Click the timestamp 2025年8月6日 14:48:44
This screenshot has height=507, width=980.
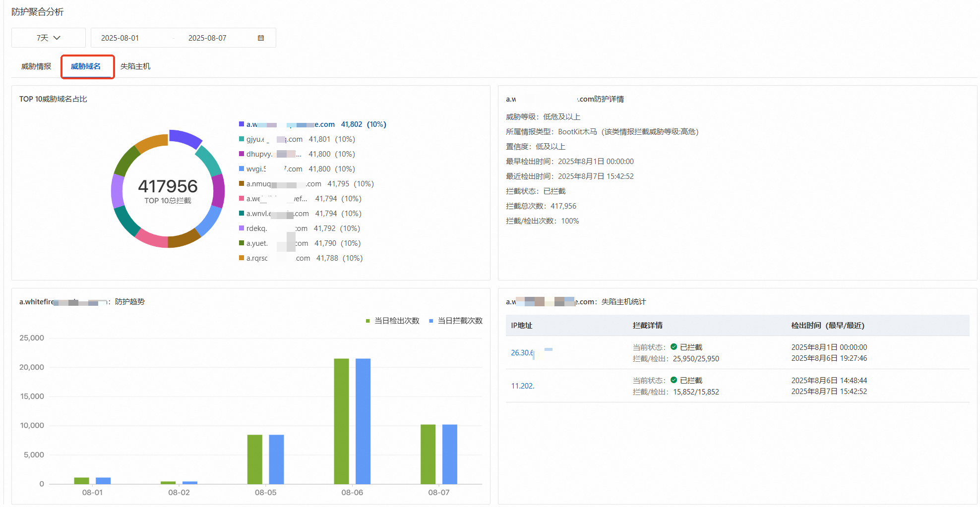click(829, 381)
